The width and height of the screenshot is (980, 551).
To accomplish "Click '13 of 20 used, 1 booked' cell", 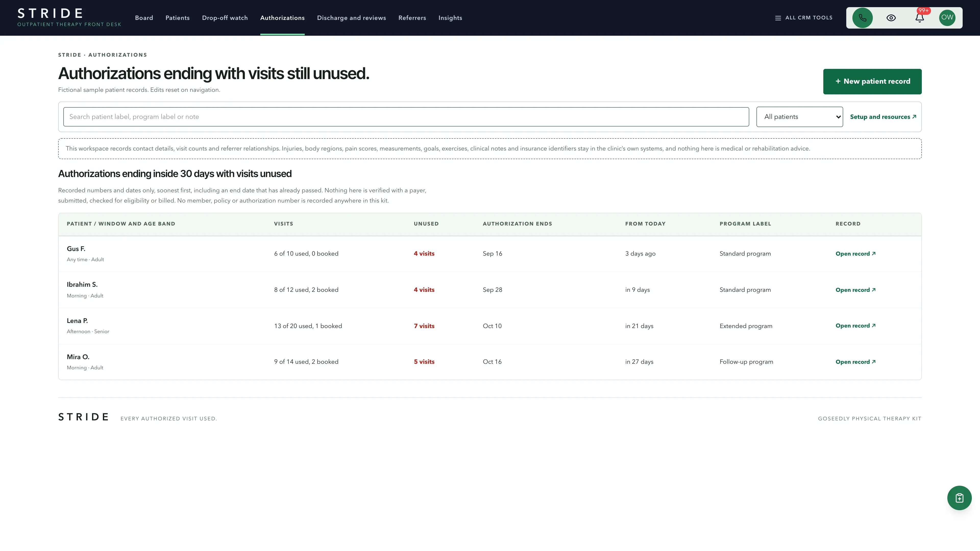I will (x=308, y=326).
